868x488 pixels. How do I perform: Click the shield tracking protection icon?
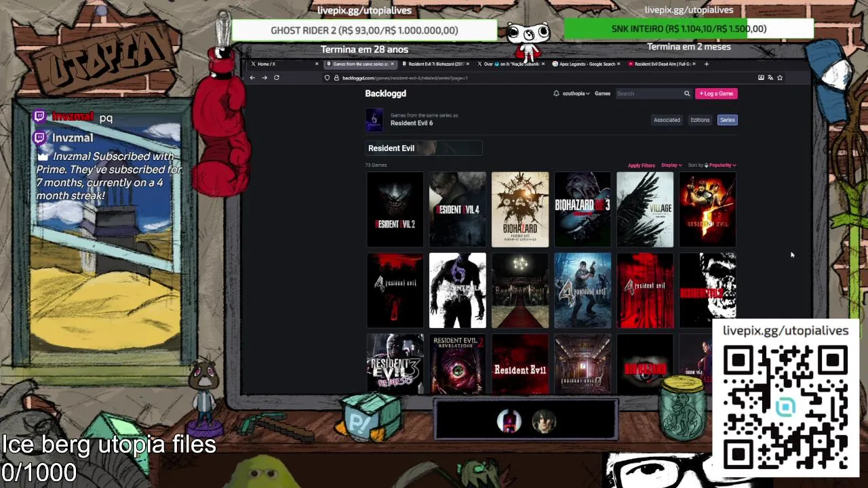[x=327, y=78]
